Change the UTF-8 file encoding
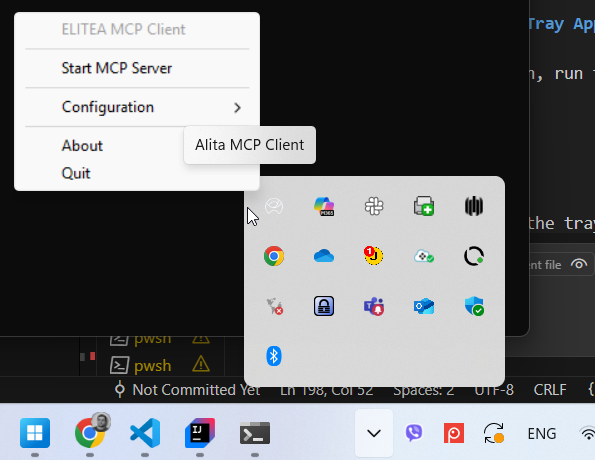The width and height of the screenshot is (595, 460). point(494,390)
